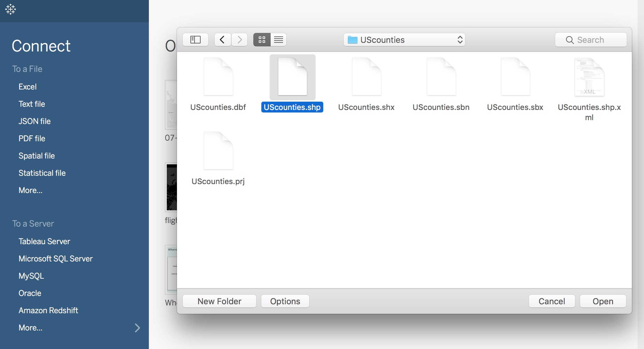The height and width of the screenshot is (349, 644).
Task: Select the UScounties.prj file icon
Action: coord(218,151)
